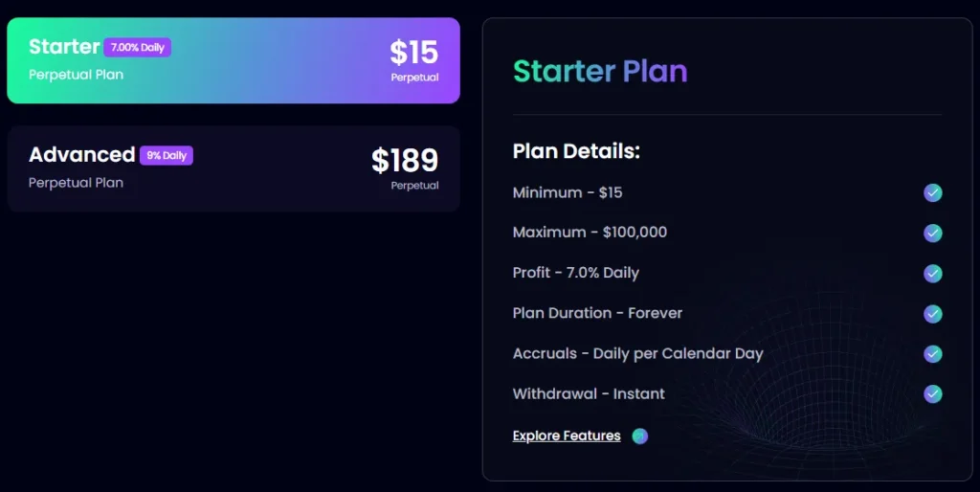The image size is (980, 492).
Task: Select the Advanced perpetual plan card
Action: [233, 168]
